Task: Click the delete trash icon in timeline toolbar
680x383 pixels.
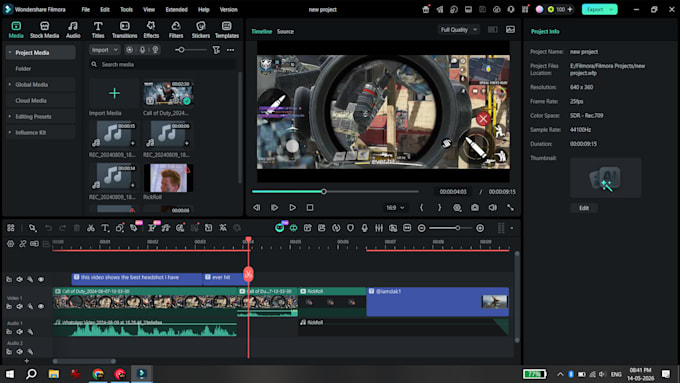Action: (x=77, y=228)
